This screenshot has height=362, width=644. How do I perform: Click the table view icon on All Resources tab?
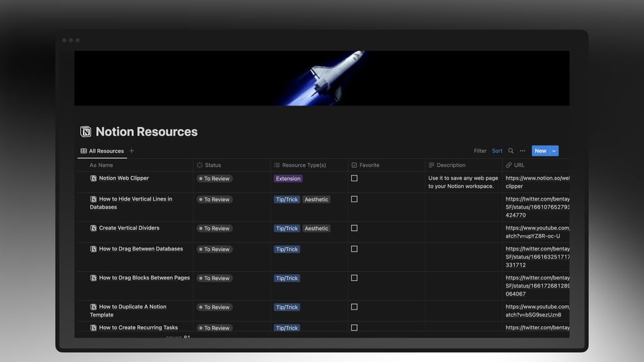pos(84,151)
